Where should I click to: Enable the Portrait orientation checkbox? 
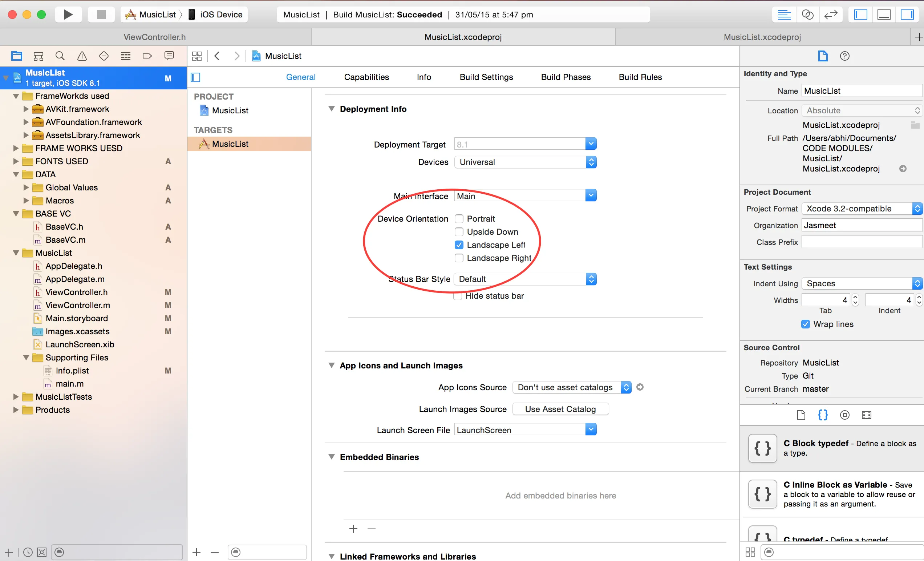(459, 219)
